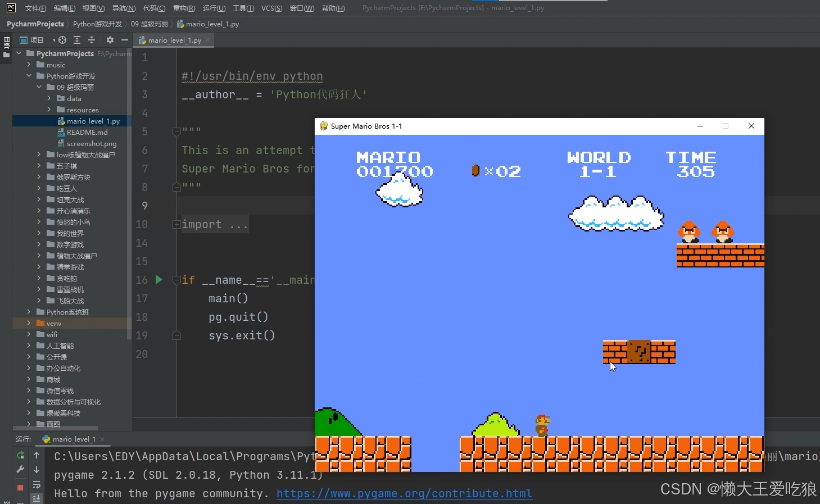Open run configuration wrench icon

(20, 469)
